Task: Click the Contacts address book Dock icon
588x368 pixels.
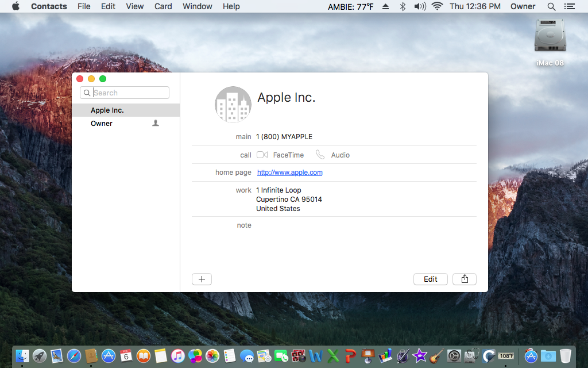Action: (x=91, y=355)
